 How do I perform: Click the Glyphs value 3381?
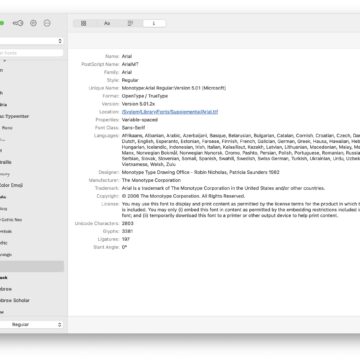[128, 231]
